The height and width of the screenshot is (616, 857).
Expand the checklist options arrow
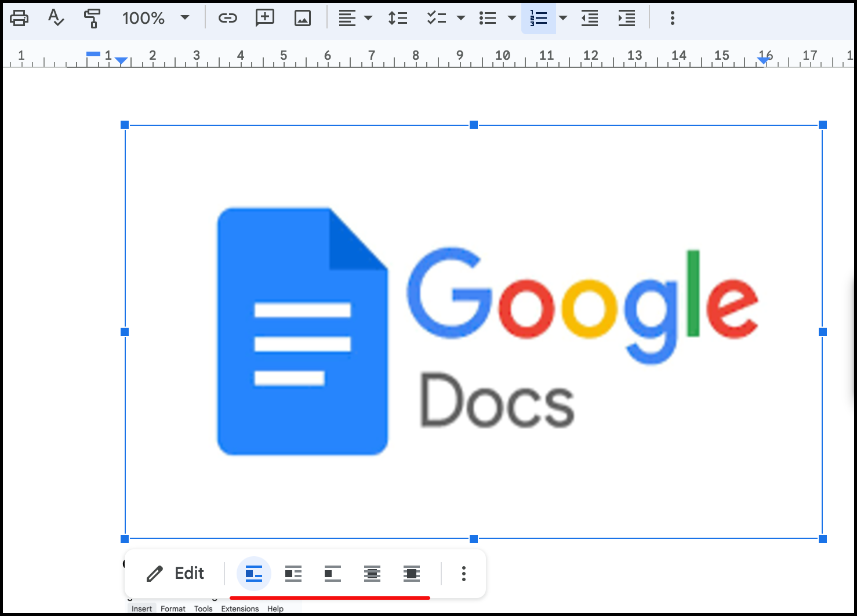click(461, 18)
